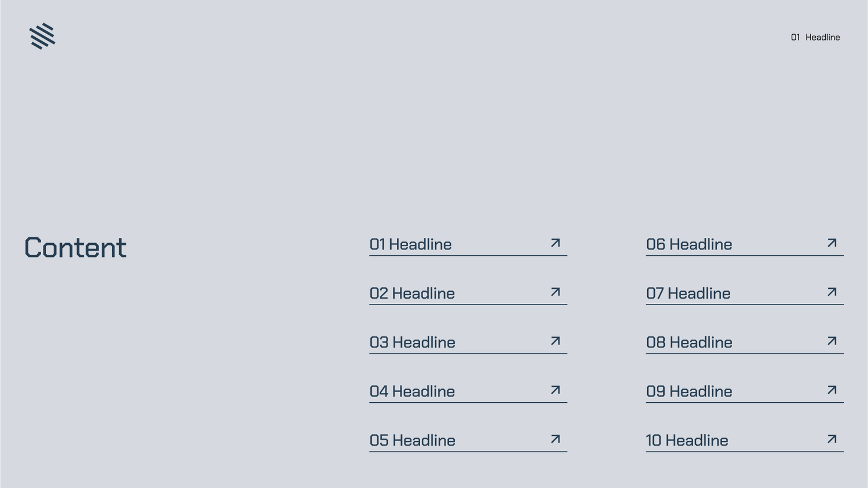Click arrow icon next to 07 Headline
The height and width of the screenshot is (488, 868).
(x=832, y=292)
